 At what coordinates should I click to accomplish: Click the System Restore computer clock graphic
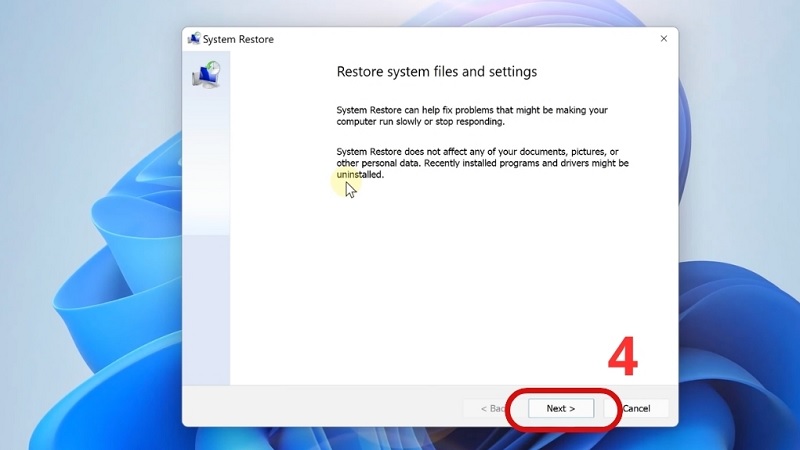[206, 74]
